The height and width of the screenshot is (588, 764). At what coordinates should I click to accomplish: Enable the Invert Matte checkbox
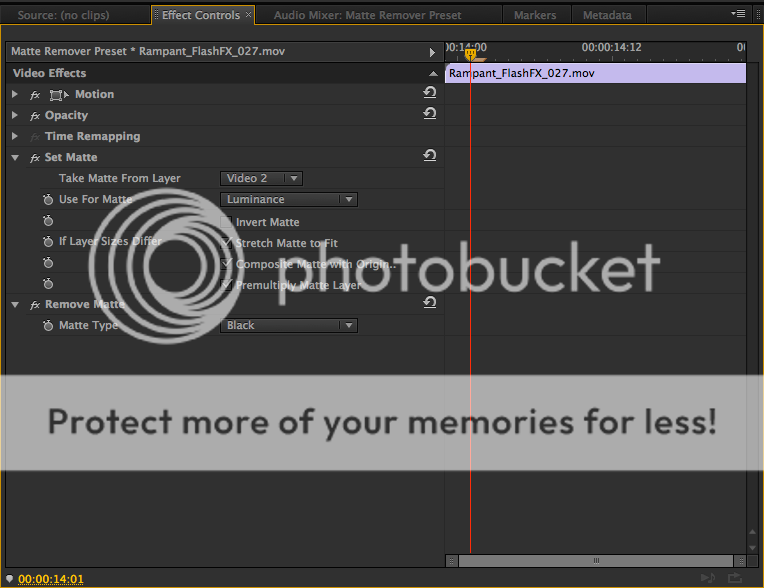click(226, 222)
